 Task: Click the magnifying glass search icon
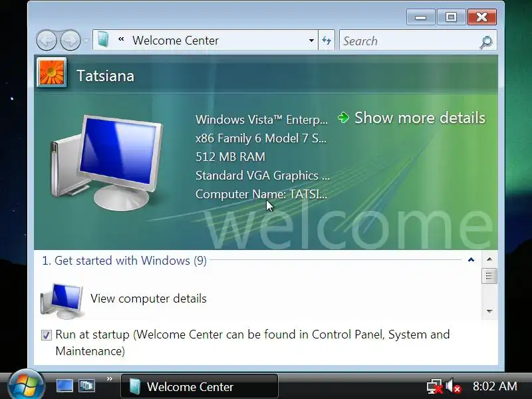(486, 42)
